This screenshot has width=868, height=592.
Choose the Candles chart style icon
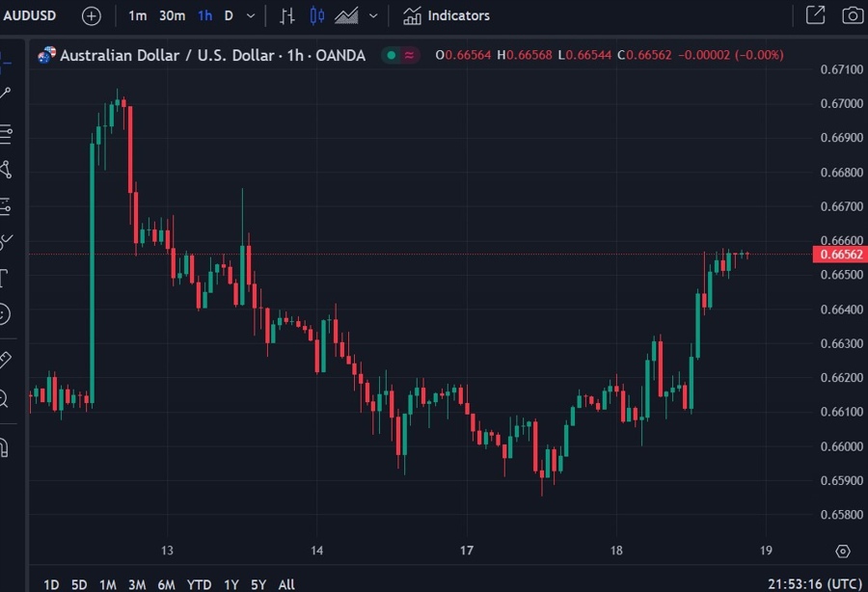point(317,16)
